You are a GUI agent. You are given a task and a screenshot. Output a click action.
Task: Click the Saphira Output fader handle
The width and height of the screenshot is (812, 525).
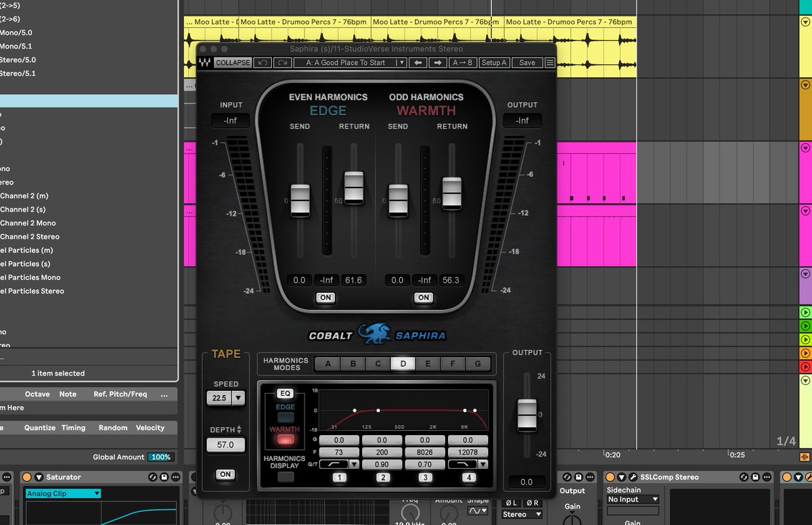[x=526, y=414]
